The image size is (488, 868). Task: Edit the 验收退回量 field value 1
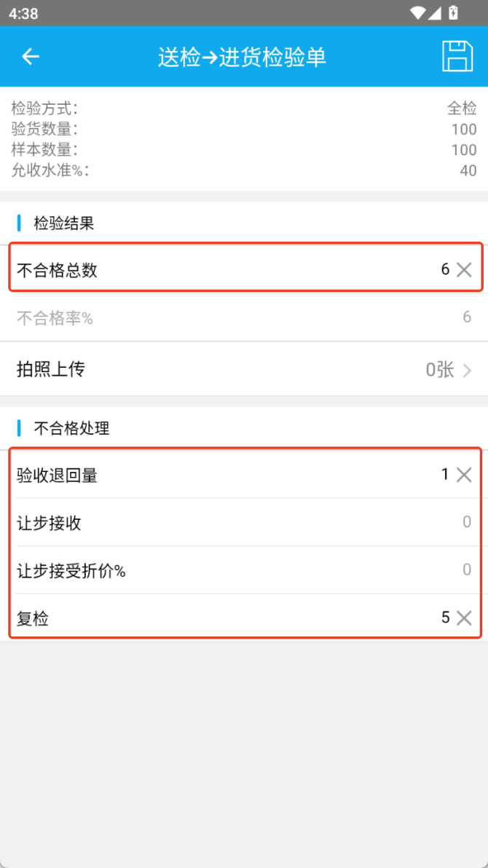coord(444,475)
